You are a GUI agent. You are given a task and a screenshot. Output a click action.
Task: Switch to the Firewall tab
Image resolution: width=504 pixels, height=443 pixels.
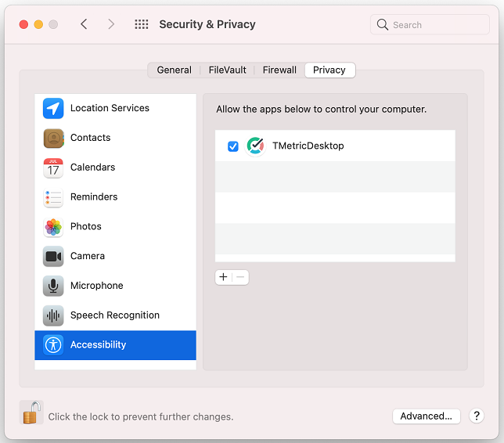click(279, 70)
